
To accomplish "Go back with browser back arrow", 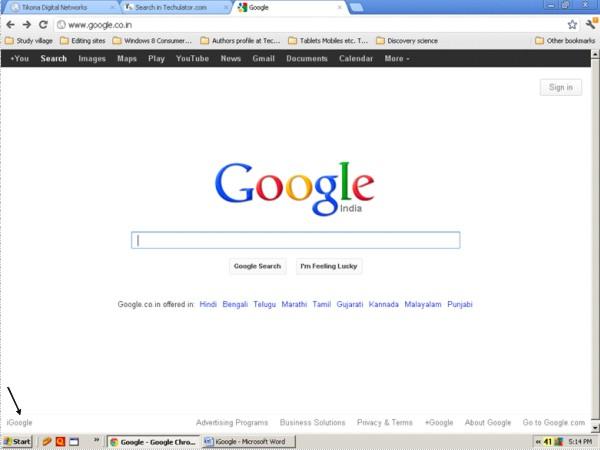I will pos(10,25).
